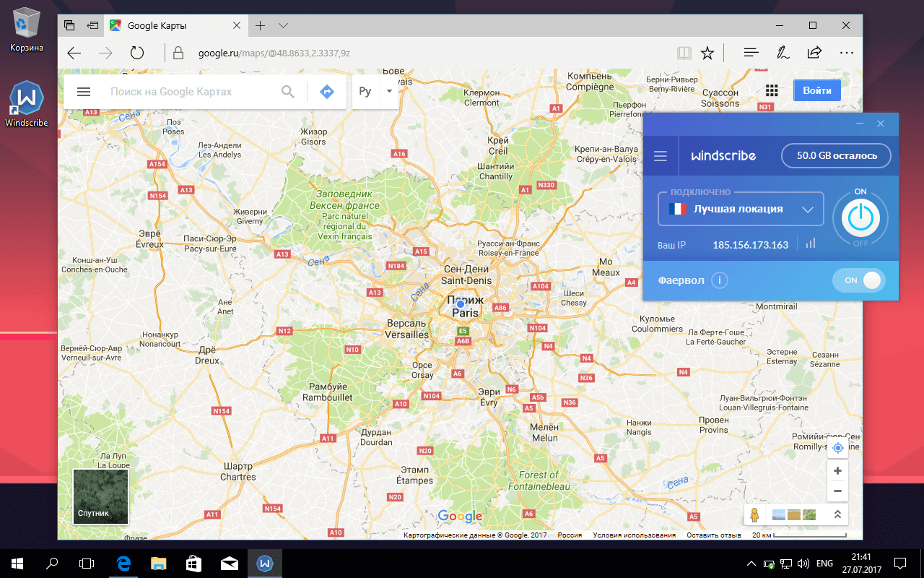Open the Google apps grid icon
924x578 pixels.
click(x=772, y=90)
